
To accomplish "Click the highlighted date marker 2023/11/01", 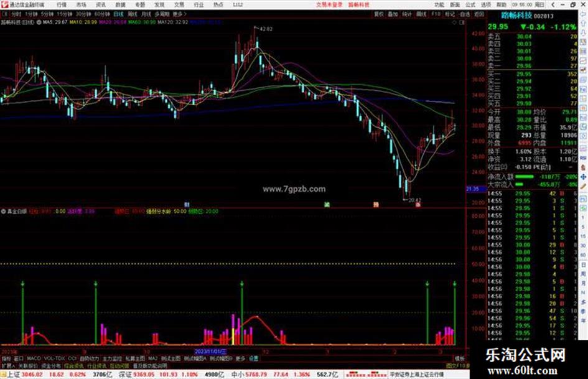I will coord(211,352).
